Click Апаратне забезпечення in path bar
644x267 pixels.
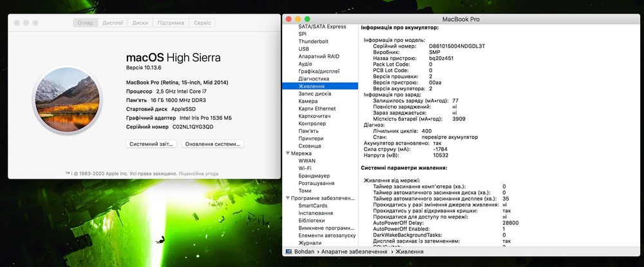[354, 252]
